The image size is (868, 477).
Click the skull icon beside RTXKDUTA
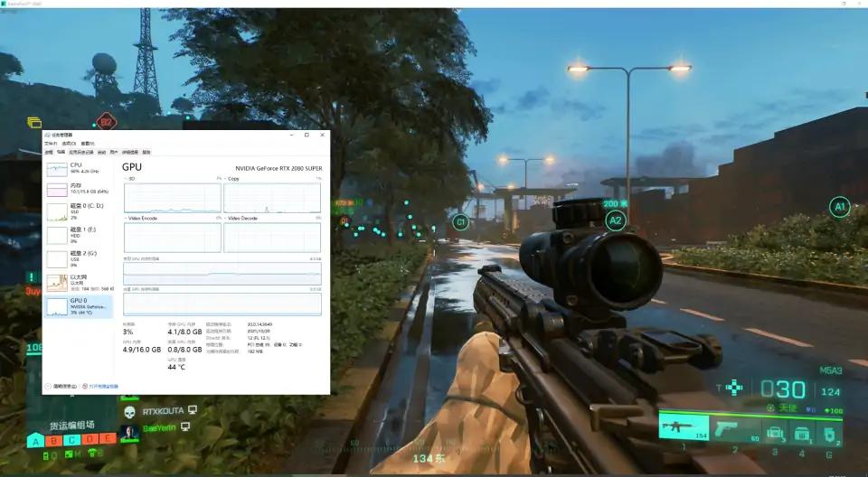[x=129, y=411]
